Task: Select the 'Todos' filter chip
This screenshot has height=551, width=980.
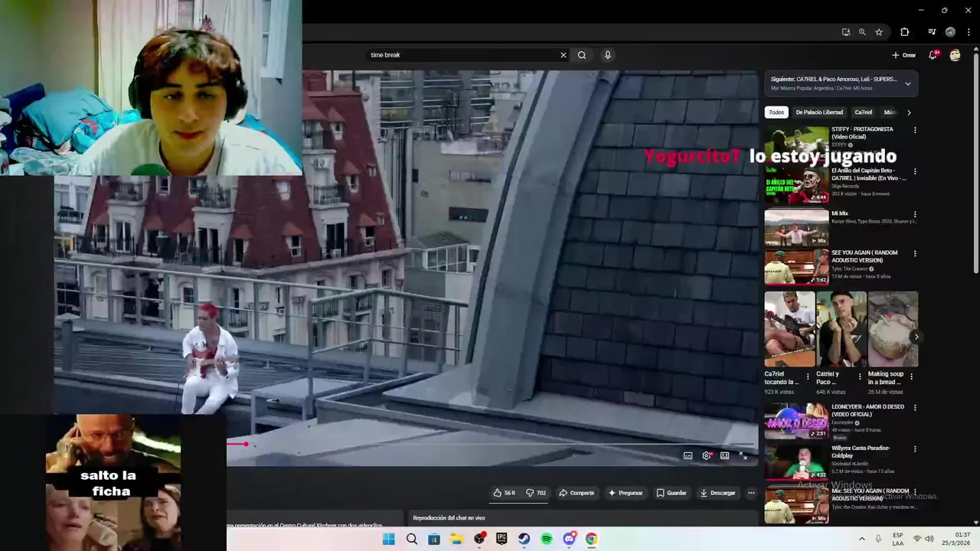Action: pos(776,112)
